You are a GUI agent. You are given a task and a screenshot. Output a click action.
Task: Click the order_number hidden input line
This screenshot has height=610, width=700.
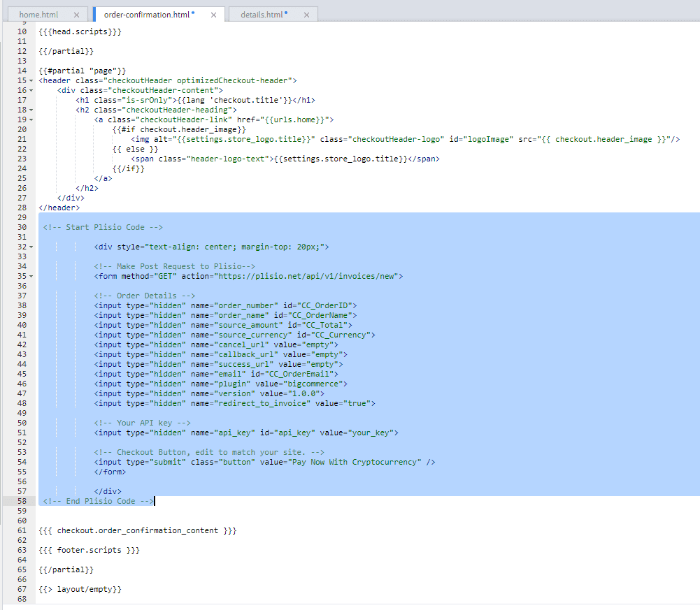pos(225,305)
